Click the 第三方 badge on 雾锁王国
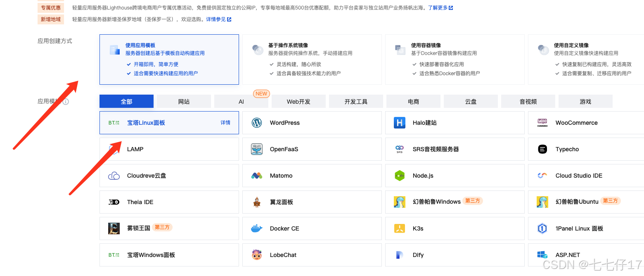This screenshot has width=644, height=276. 162,227
